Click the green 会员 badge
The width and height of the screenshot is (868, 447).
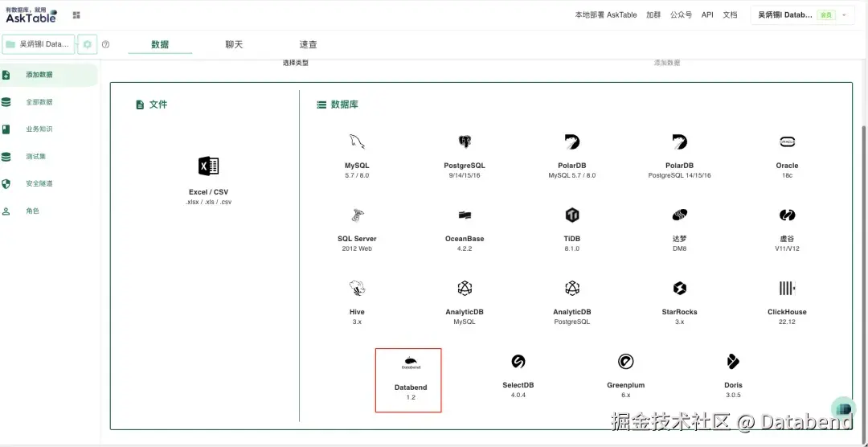point(825,15)
